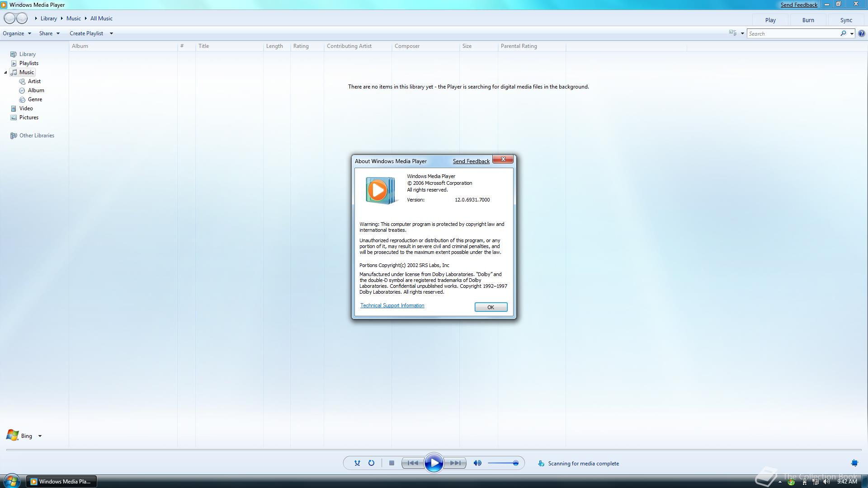
Task: Click Windows Media Player taskbar button
Action: 61,482
